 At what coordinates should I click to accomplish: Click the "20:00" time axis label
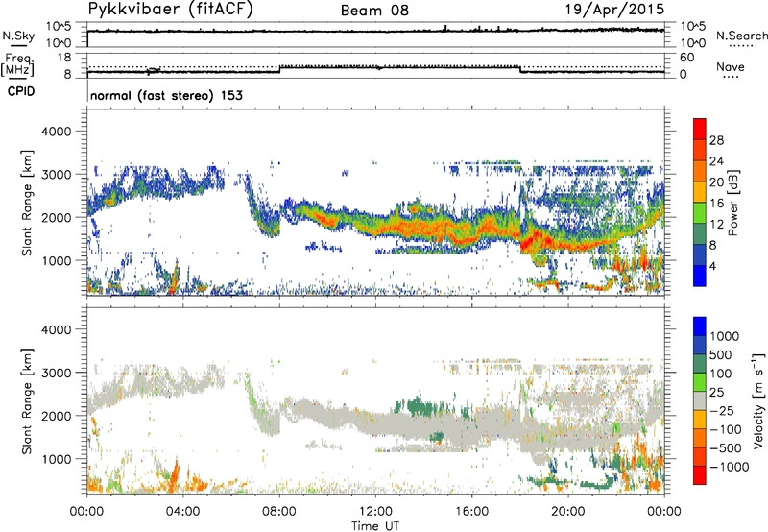click(568, 512)
